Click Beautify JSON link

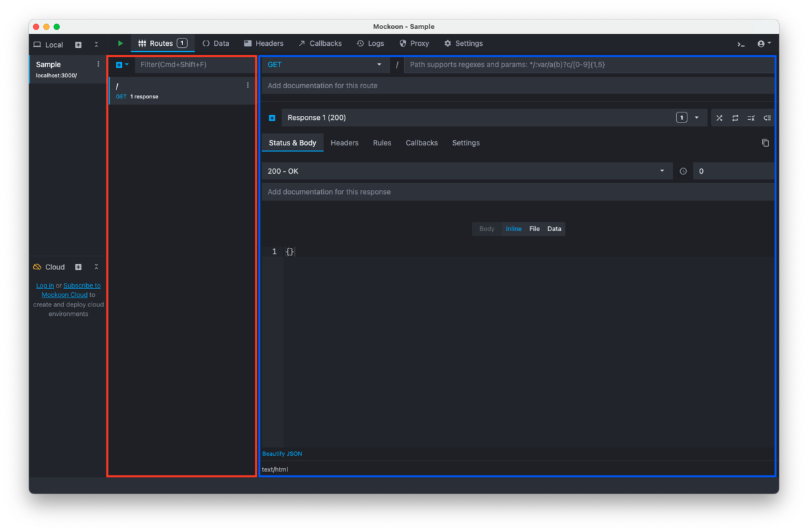point(282,454)
